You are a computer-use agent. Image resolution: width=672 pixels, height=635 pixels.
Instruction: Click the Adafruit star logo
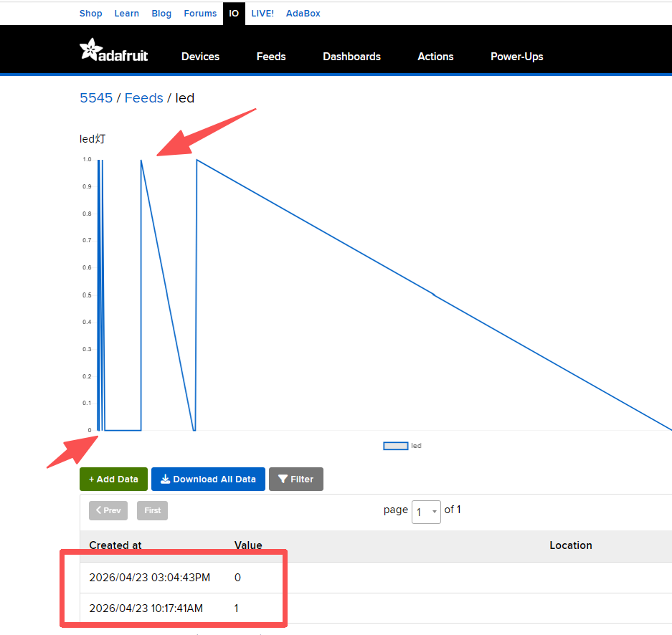tap(113, 50)
